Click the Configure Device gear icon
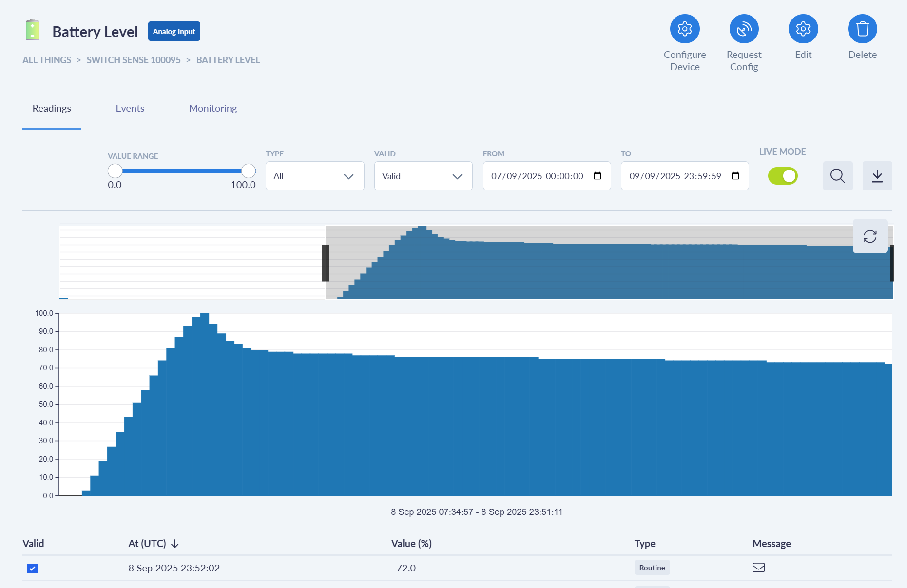907x588 pixels. pos(684,29)
